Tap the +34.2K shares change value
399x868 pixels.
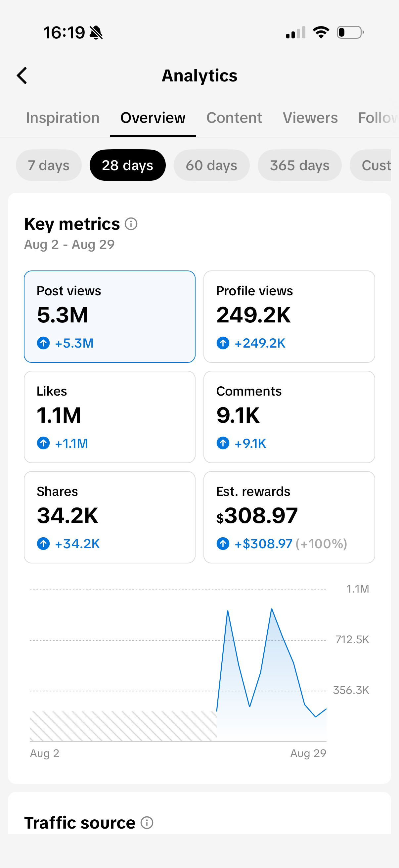77,544
